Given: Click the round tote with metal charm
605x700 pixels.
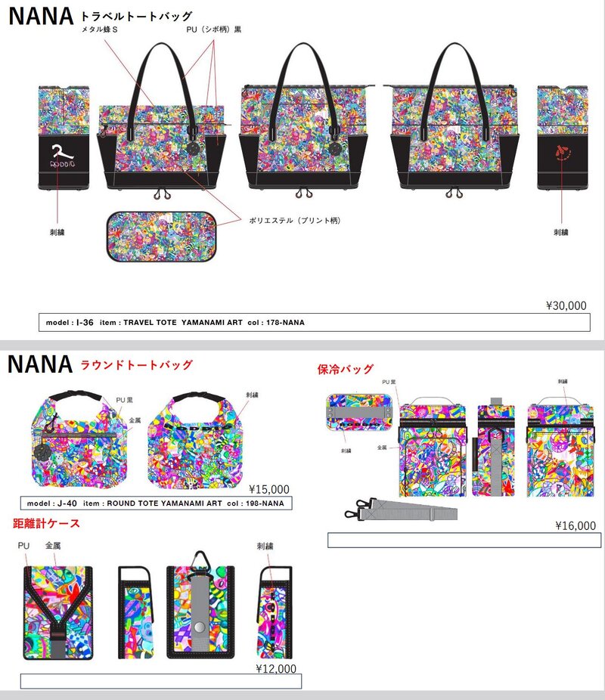Looking at the screenshot, I should coord(79,440).
